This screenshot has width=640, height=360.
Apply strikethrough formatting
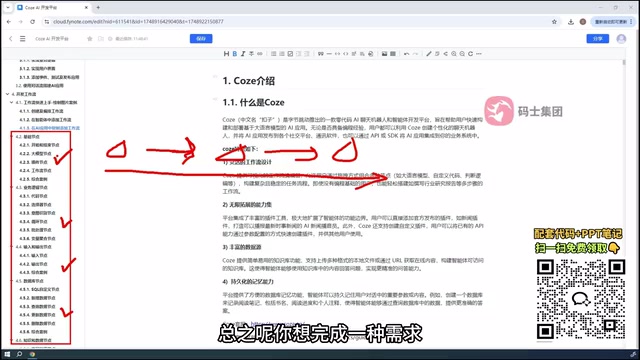click(251, 54)
